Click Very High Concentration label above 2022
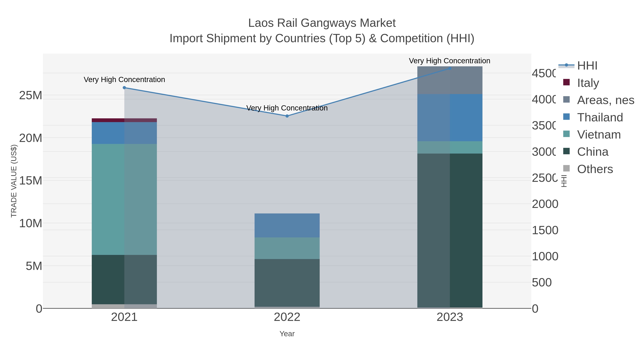The image size is (644, 362). pos(287,108)
